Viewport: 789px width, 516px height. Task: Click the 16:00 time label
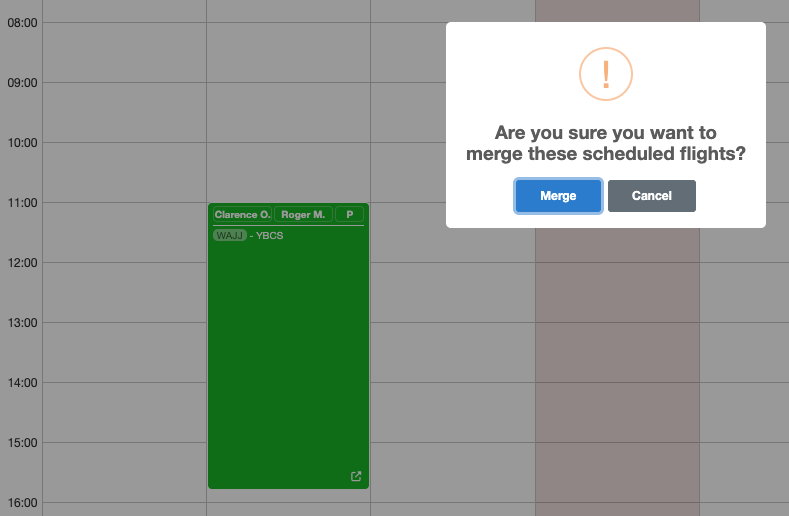pyautogui.click(x=21, y=502)
